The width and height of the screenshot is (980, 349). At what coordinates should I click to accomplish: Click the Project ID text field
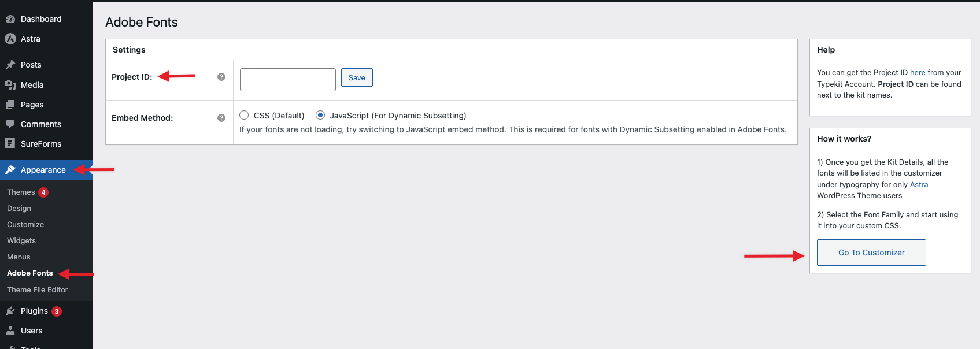tap(288, 80)
